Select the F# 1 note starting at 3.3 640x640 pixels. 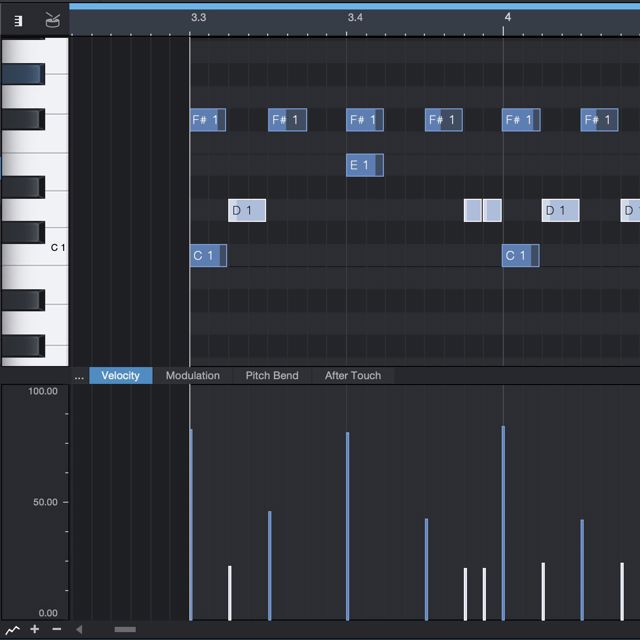tap(208, 120)
